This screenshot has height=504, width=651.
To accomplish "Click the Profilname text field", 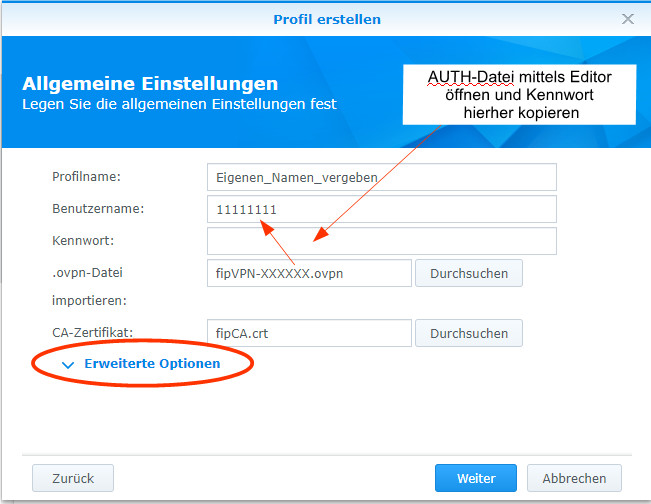I will click(380, 177).
